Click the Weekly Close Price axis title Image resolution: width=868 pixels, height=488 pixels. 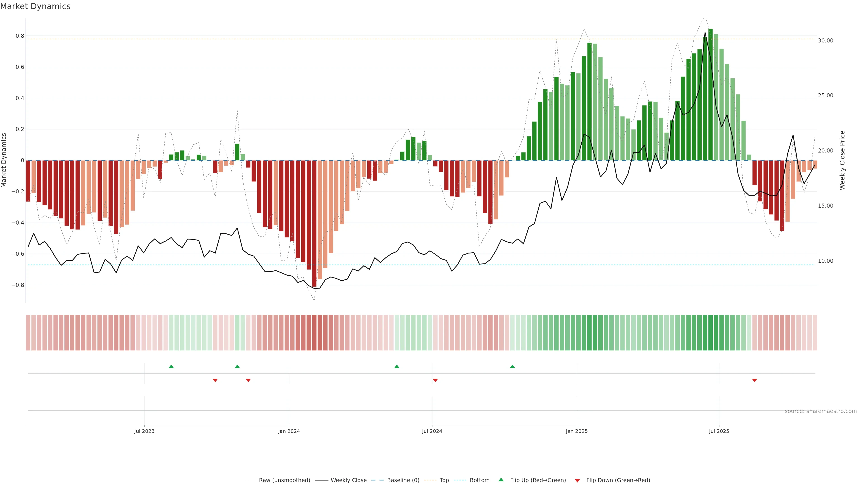tap(842, 160)
